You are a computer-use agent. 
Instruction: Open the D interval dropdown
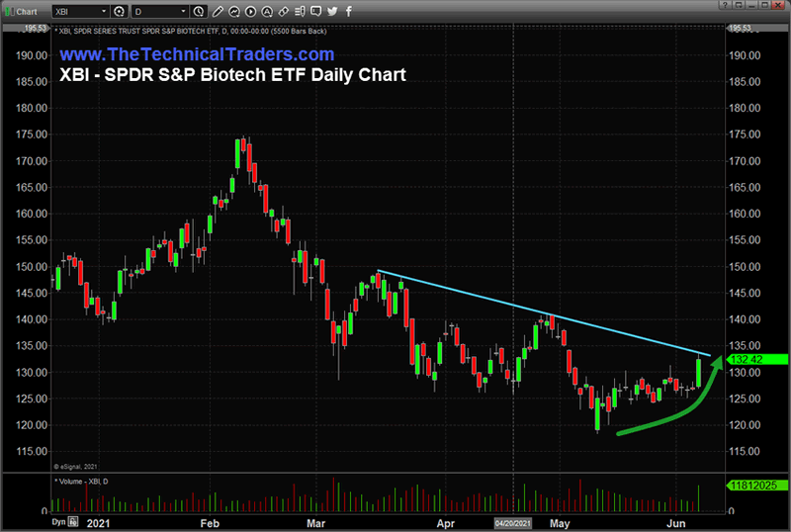(183, 11)
